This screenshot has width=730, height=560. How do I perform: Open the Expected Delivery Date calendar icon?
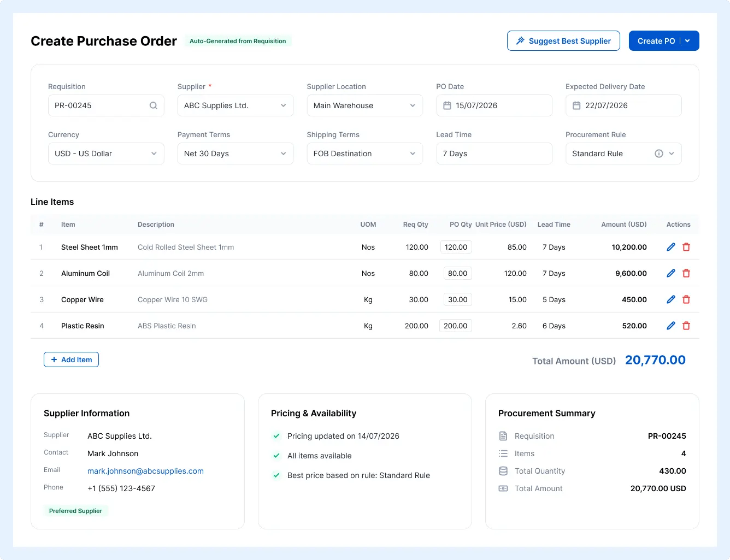576,105
